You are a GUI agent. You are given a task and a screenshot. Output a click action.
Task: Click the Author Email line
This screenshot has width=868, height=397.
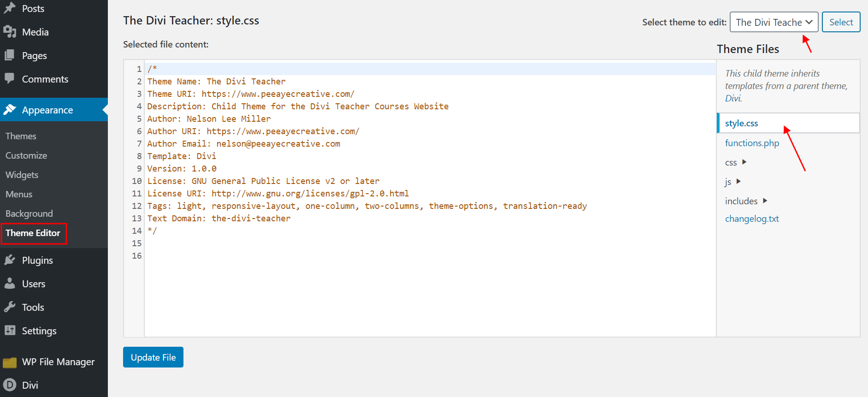(244, 143)
